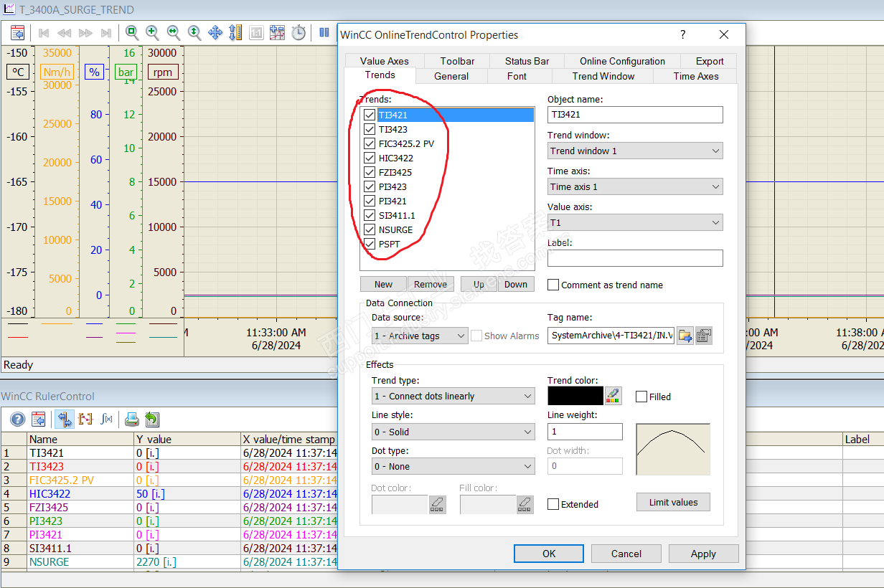
Task: Open the Line style dropdown
Action: [x=453, y=432]
